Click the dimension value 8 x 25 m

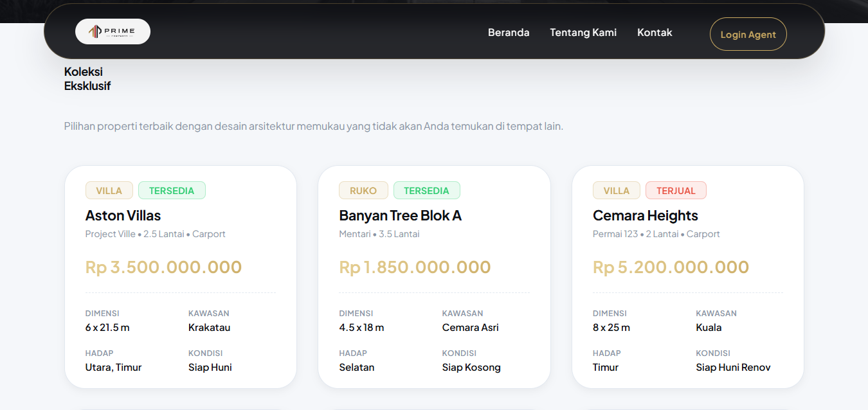pyautogui.click(x=611, y=327)
